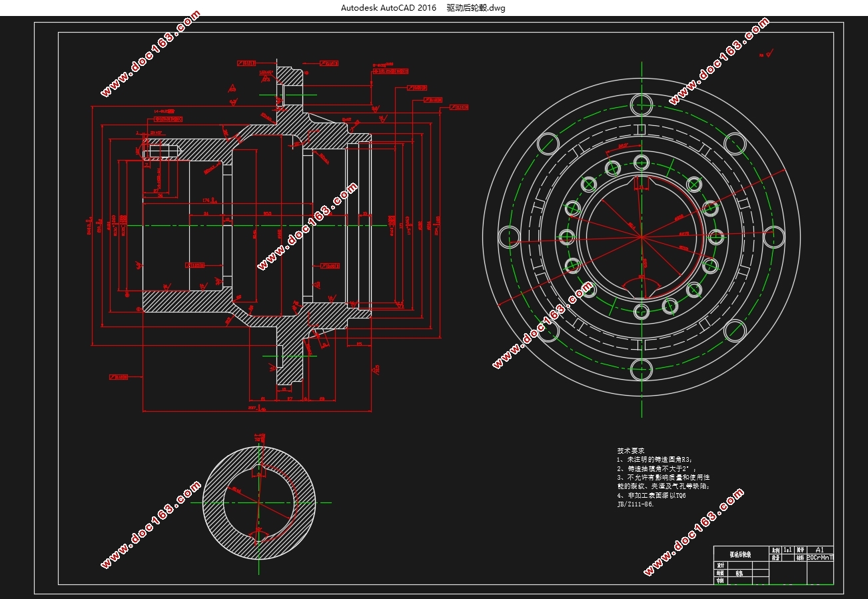Click the center point of the circular front view

641,237
